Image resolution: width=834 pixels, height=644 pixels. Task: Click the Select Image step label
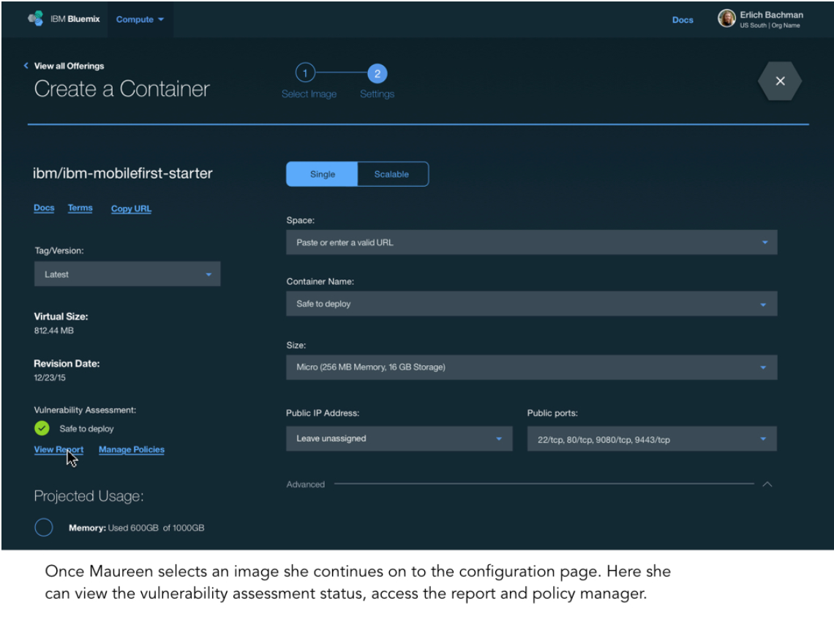309,94
